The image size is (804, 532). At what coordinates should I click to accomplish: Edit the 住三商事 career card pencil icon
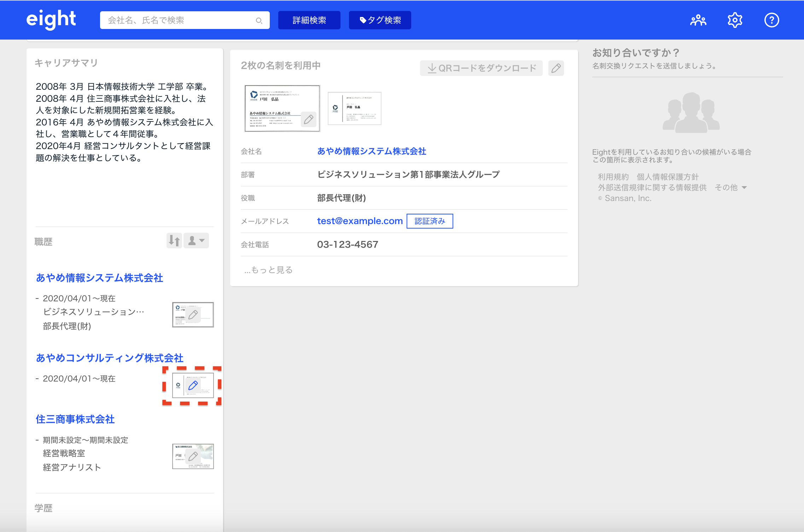point(193,456)
